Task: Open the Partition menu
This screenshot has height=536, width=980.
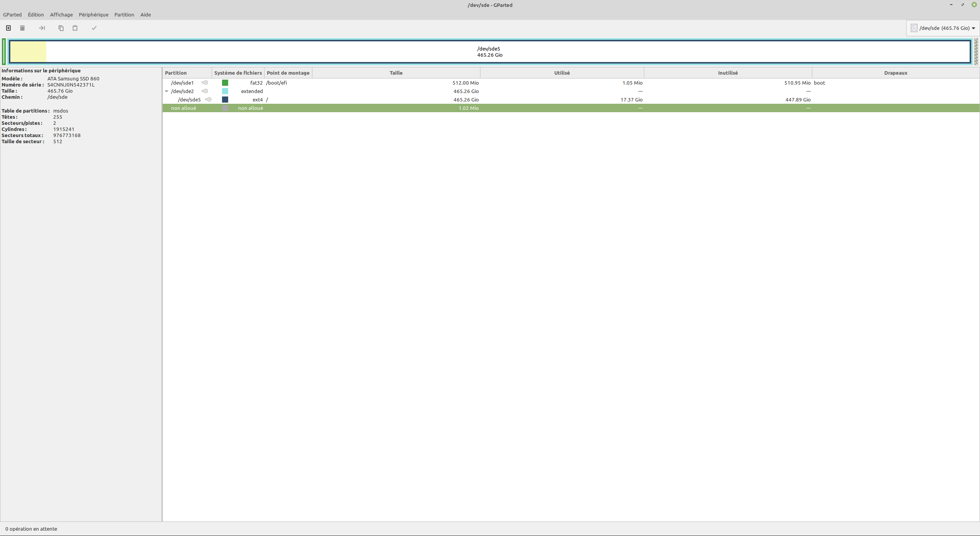Action: coord(124,15)
